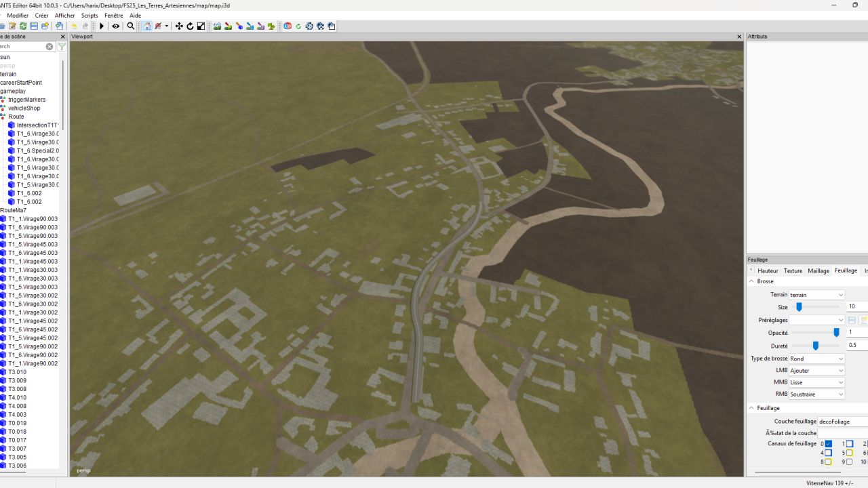Select the rotate tool icon

190,26
